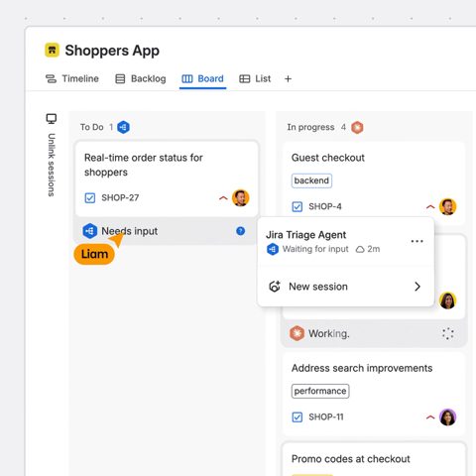The height and width of the screenshot is (476, 476).
Task: Click the assignee avatar on SHOP-27
Action: tap(241, 198)
